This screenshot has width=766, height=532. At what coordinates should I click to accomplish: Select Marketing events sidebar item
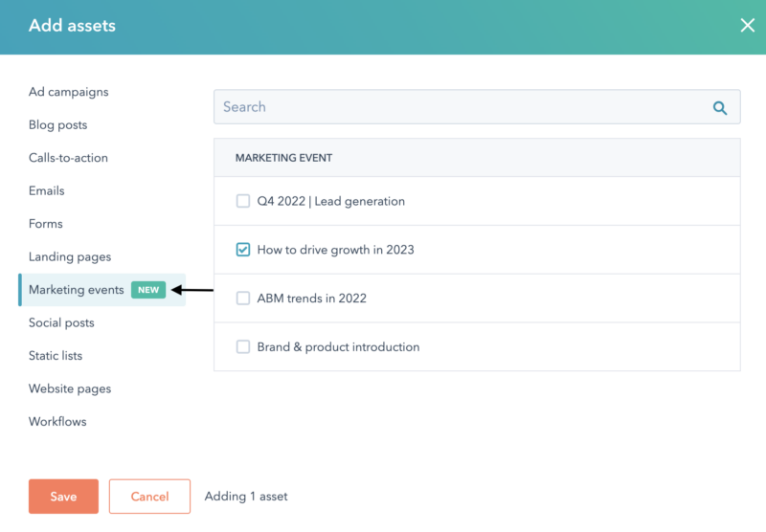(x=102, y=290)
